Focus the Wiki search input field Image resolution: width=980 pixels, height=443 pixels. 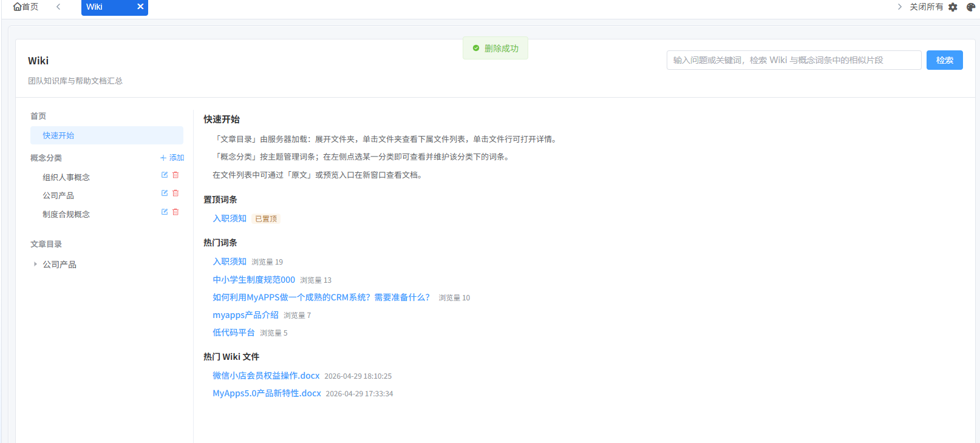pyautogui.click(x=794, y=60)
